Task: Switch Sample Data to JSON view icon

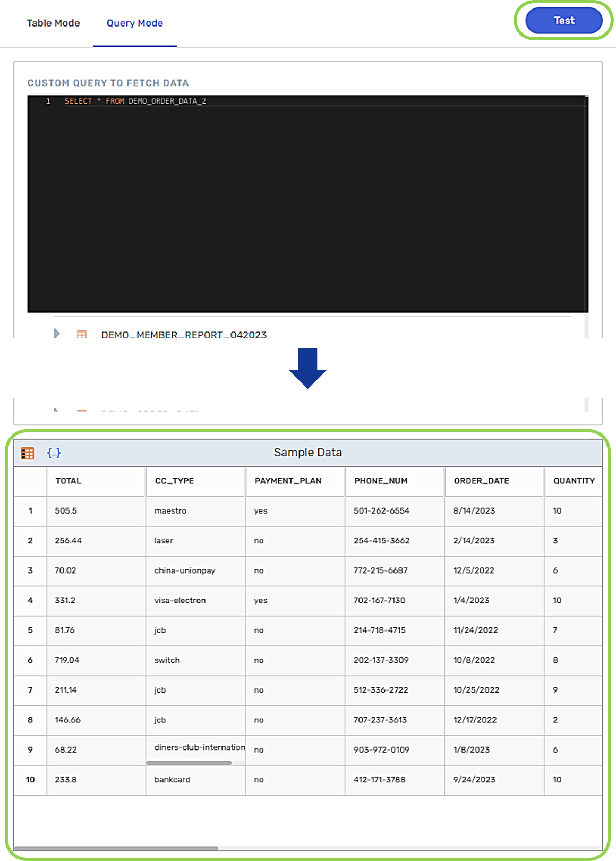Action: coord(54,453)
